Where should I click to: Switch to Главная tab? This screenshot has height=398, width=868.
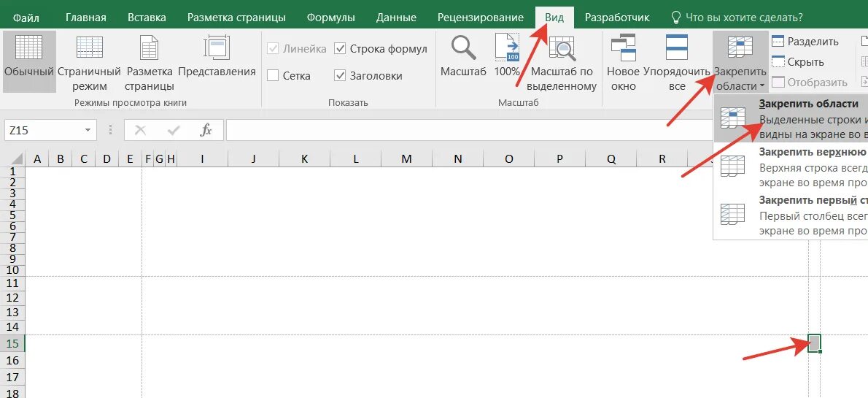coord(86,18)
